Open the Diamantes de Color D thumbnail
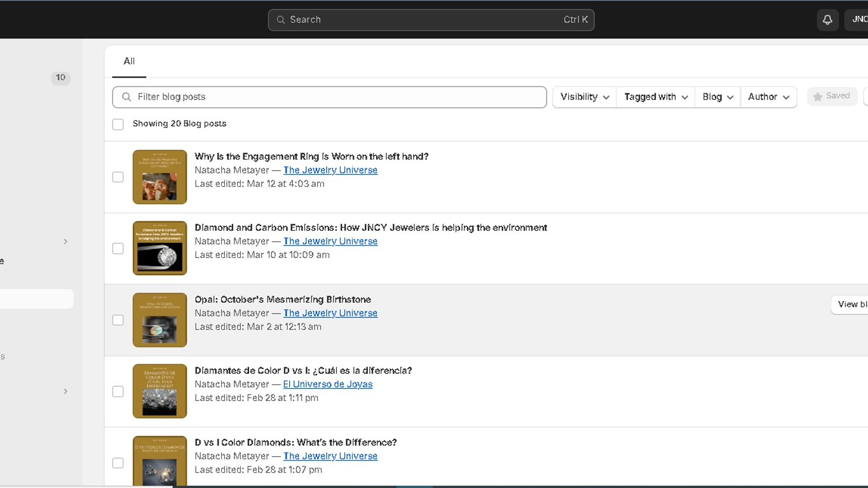This screenshot has width=868, height=488. click(x=159, y=391)
